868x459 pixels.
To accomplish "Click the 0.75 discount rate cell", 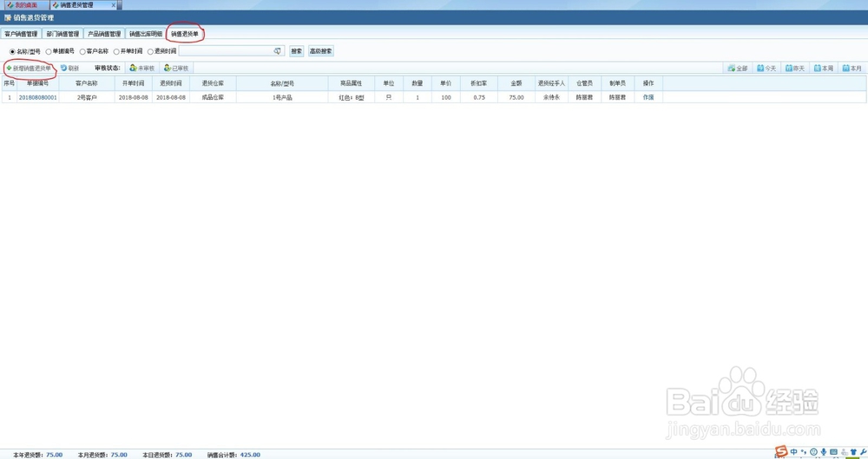I will click(479, 97).
